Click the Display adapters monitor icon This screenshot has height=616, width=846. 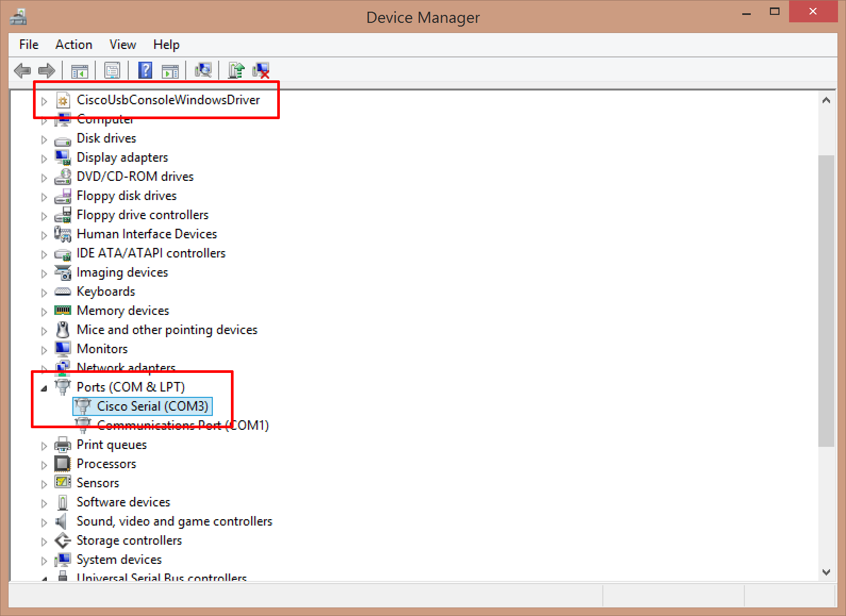pyautogui.click(x=63, y=157)
